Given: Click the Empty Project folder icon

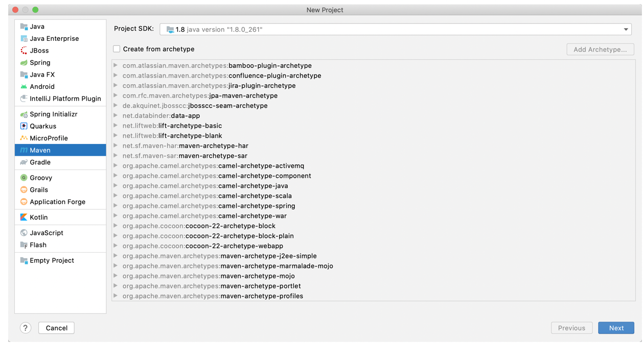Looking at the screenshot, I should 24,260.
